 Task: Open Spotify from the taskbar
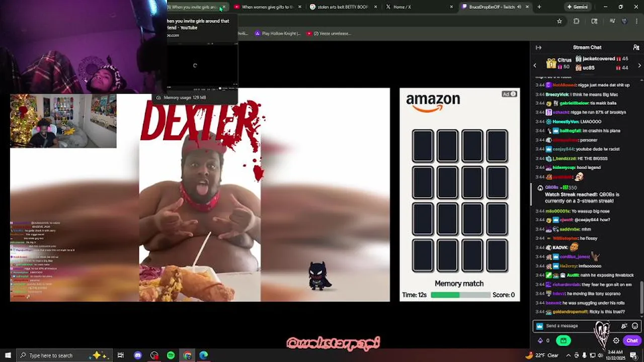pos(171,355)
